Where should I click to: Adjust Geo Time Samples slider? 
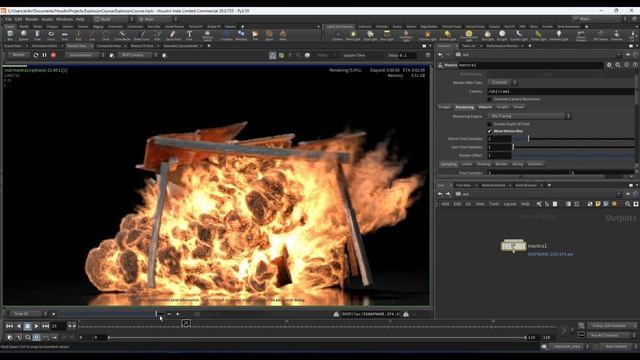573,147
